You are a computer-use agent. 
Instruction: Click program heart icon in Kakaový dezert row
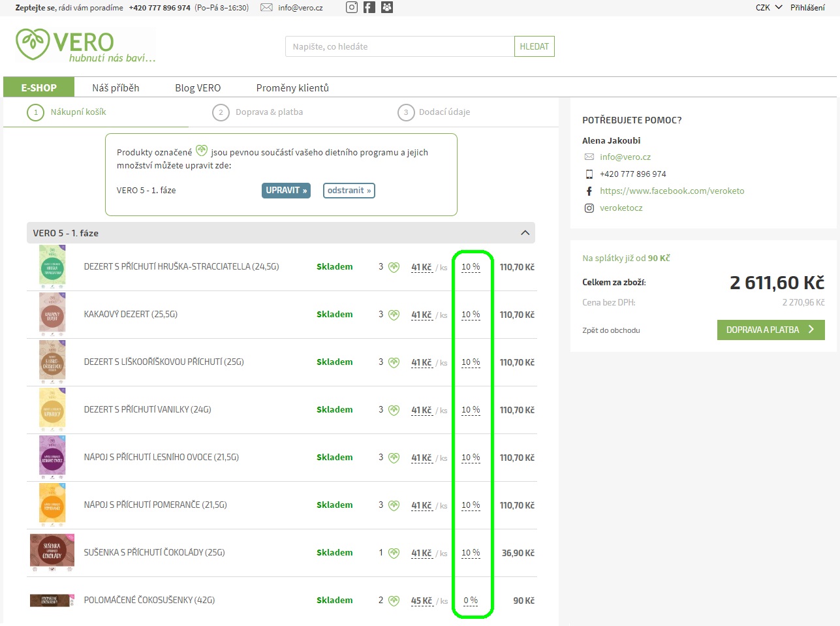394,315
